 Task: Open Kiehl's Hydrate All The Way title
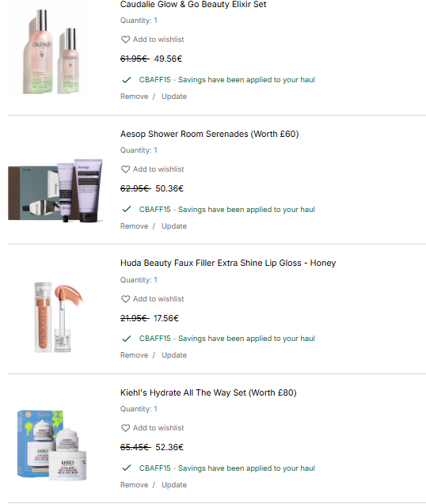click(x=208, y=392)
